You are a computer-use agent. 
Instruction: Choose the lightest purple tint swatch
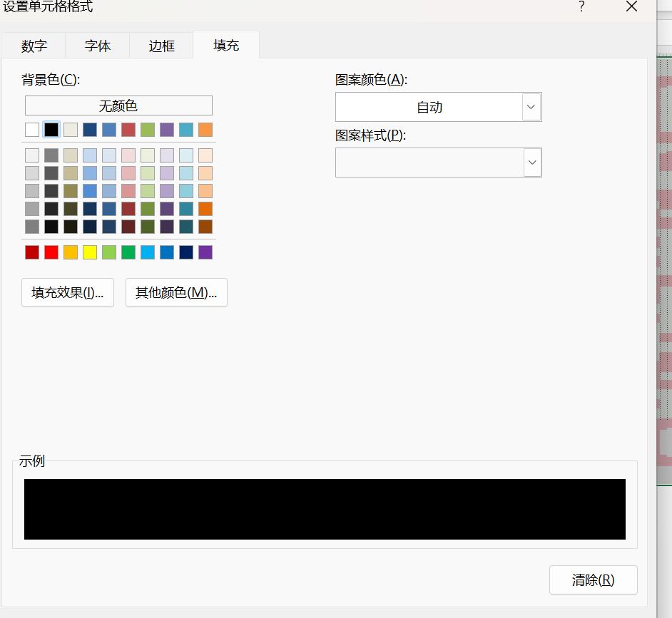(167, 155)
